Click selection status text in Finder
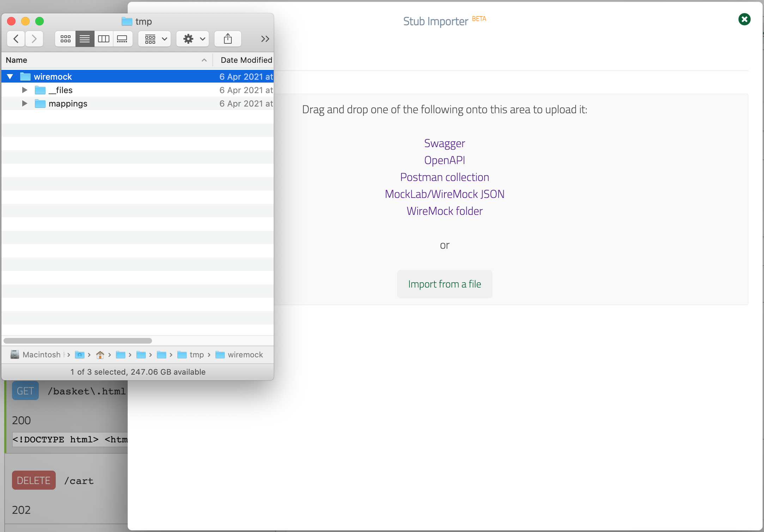The width and height of the screenshot is (764, 532). click(138, 372)
